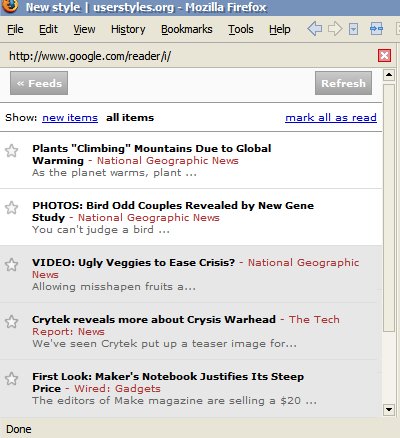Click the scrollbar up arrow
The width and height of the screenshot is (400, 438).
[x=389, y=75]
